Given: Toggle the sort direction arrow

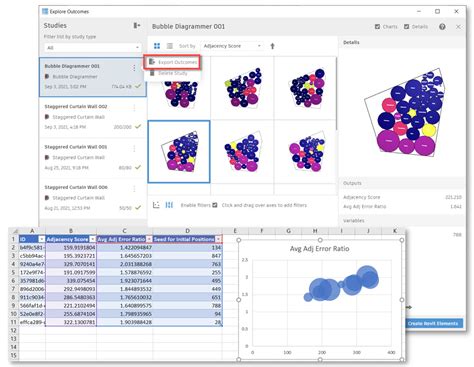Looking at the screenshot, I should [272, 46].
